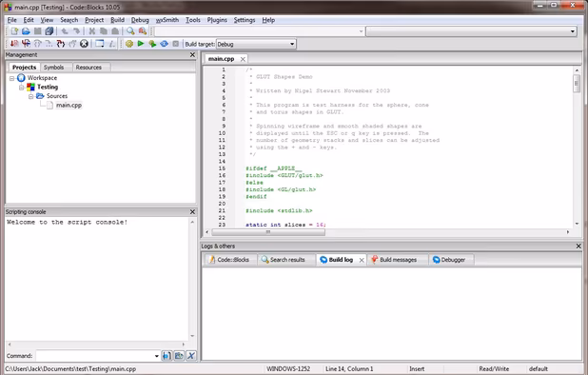Viewport: 588px width, 375px height.
Task: Close the main.cpp editor tab
Action: [x=243, y=59]
